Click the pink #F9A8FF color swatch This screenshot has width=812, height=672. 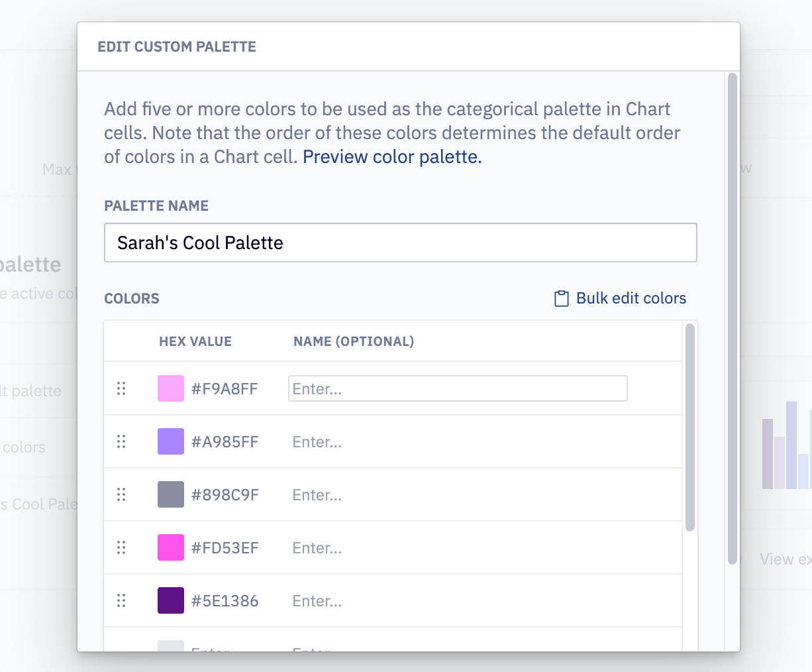click(171, 388)
